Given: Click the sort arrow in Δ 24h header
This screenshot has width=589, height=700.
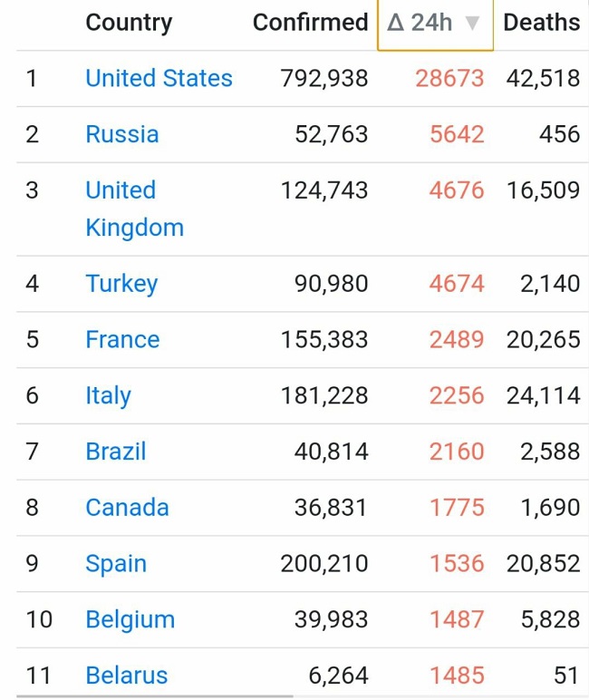Looking at the screenshot, I should point(472,23).
